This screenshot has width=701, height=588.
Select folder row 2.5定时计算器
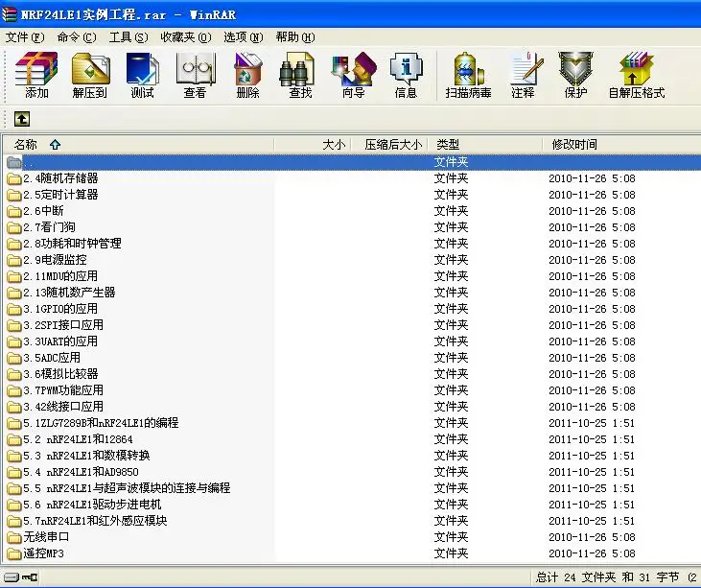click(x=353, y=195)
